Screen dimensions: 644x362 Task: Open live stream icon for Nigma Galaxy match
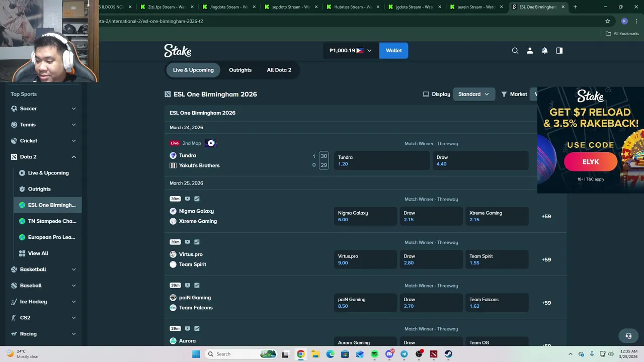pos(188,199)
